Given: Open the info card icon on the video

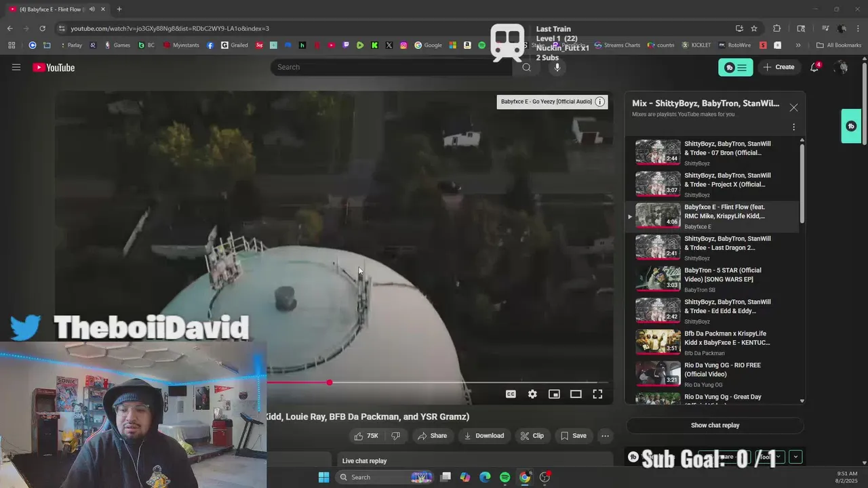Looking at the screenshot, I should pyautogui.click(x=599, y=102).
